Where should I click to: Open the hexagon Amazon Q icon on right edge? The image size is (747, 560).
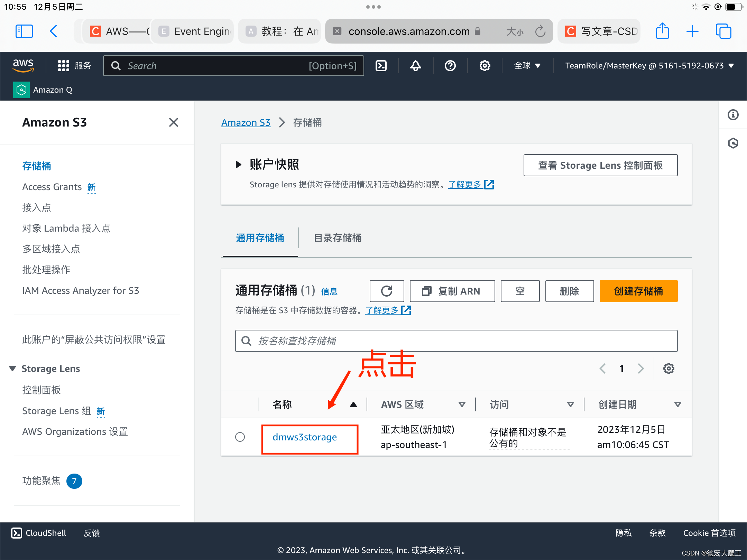coord(733,143)
